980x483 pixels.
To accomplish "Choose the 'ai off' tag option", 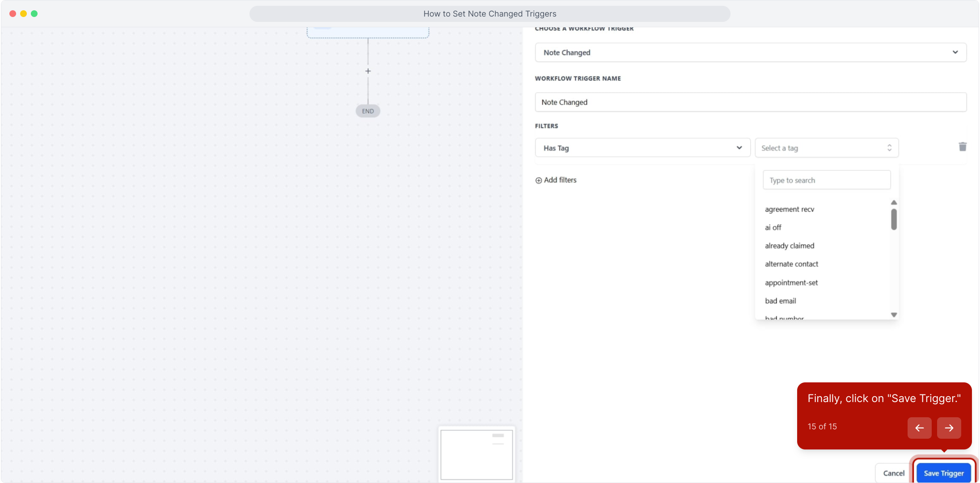I will point(773,228).
